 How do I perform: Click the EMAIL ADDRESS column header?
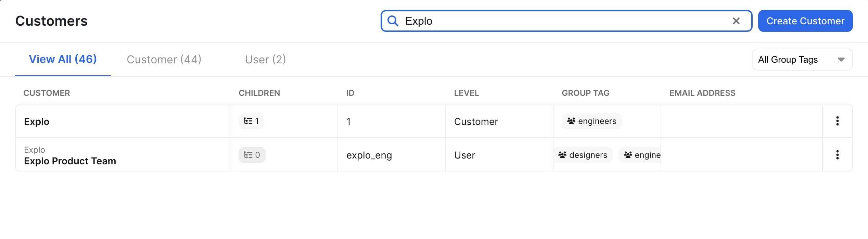coord(702,93)
